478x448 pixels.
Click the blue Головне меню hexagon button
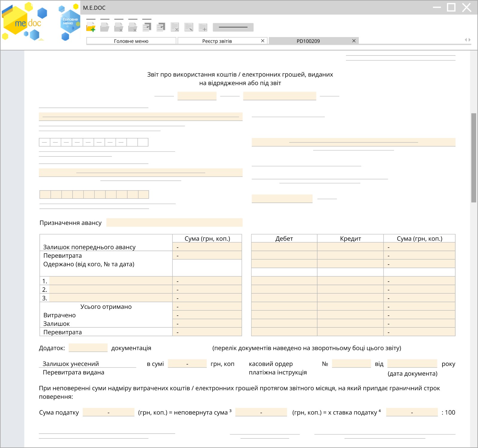click(70, 21)
